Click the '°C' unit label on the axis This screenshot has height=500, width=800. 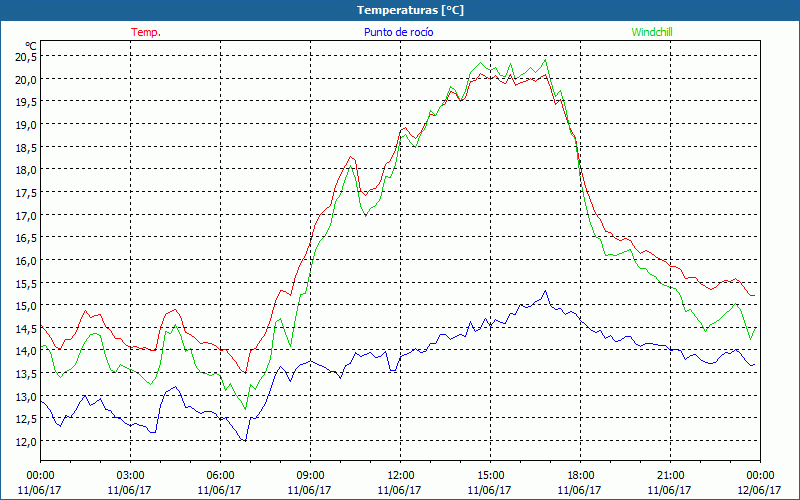31,46
